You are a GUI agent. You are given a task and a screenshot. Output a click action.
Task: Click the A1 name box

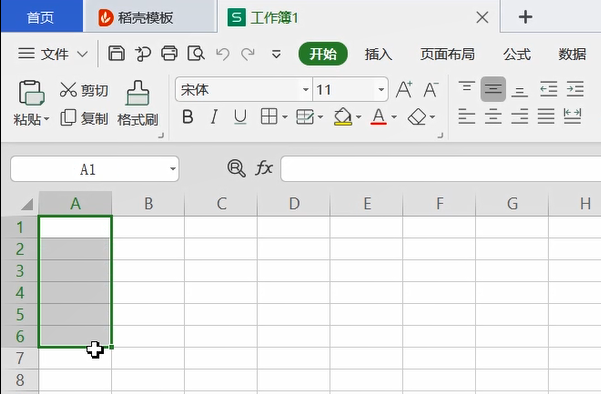(88, 169)
